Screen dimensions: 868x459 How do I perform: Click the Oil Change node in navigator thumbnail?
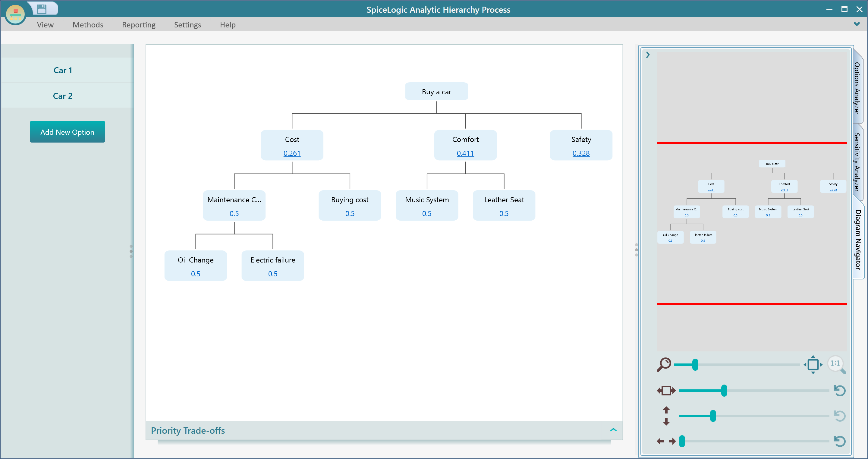[670, 237]
